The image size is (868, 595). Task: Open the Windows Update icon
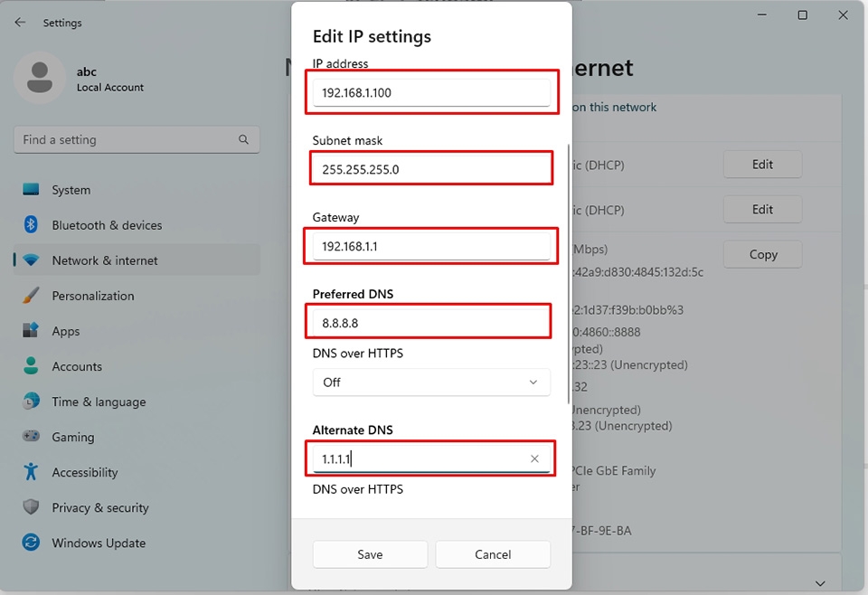[x=30, y=543]
